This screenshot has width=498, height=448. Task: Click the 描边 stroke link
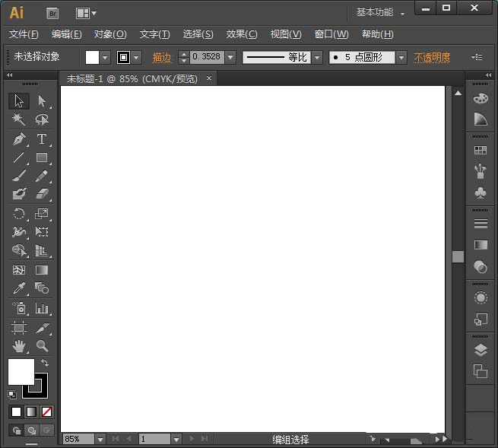point(162,58)
